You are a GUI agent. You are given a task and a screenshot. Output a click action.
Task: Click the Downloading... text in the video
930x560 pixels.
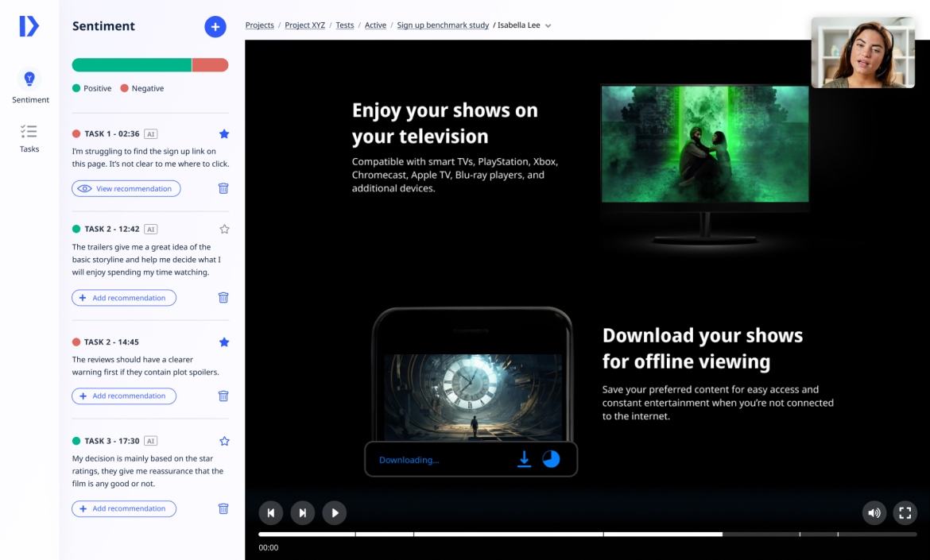(x=409, y=460)
